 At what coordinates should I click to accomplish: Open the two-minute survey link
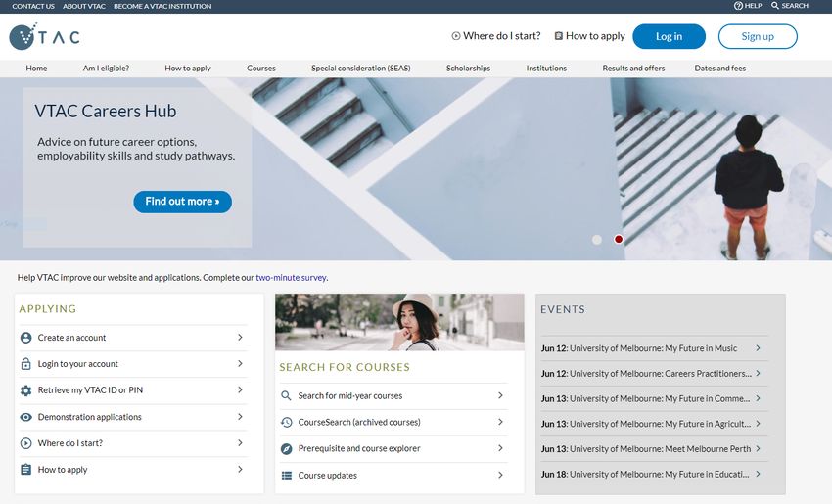pos(292,278)
